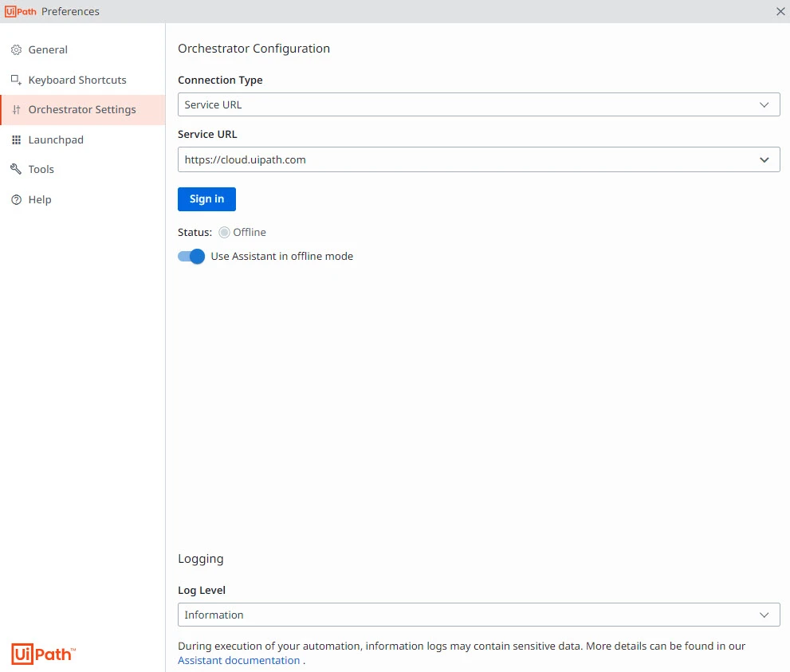Screen dimensions: 790x672
Task: Click the UiPath logo in title bar
Action: 21,12
